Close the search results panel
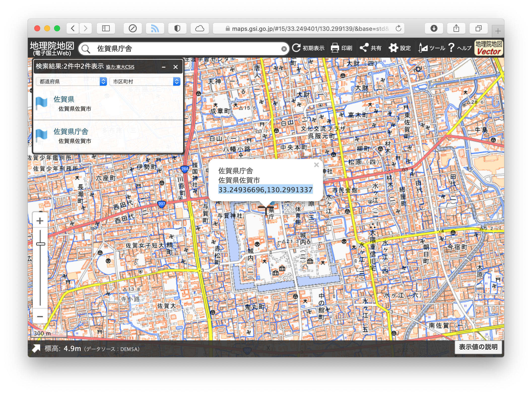The height and width of the screenshot is (394, 532). tap(175, 67)
